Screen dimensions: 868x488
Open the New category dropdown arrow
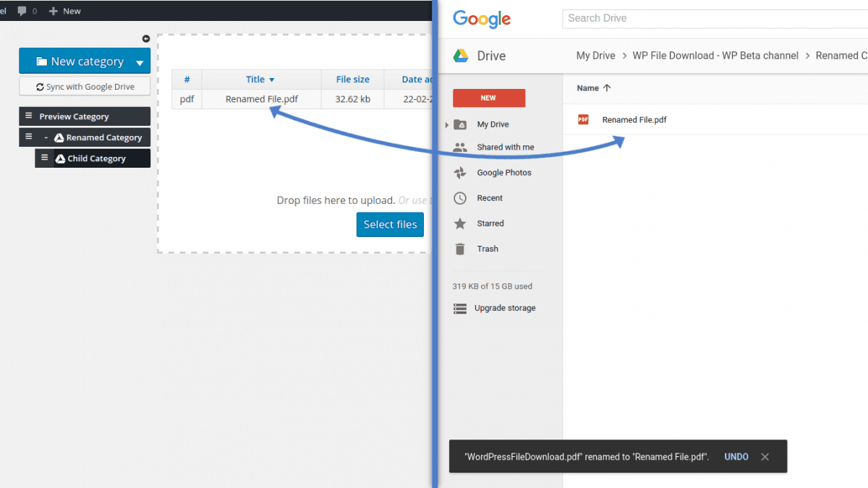(140, 63)
